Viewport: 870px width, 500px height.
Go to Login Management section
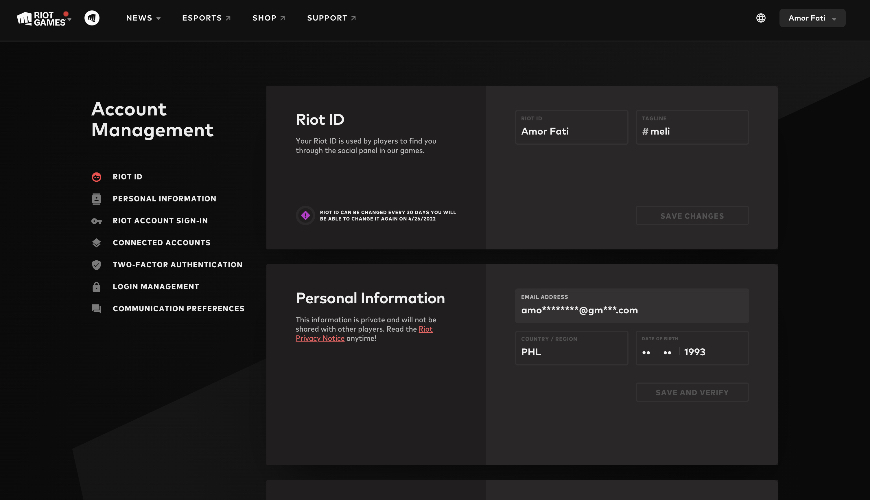[x=156, y=286]
